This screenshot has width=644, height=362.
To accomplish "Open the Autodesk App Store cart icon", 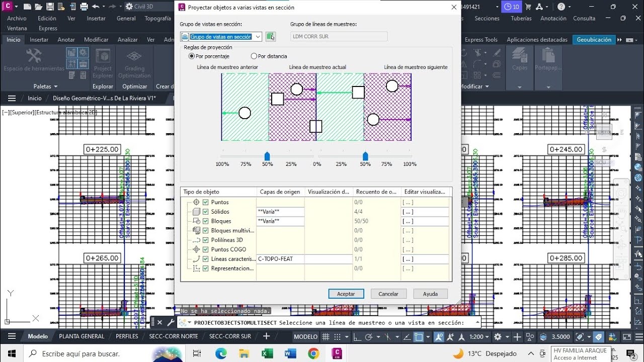I will 528,7.
